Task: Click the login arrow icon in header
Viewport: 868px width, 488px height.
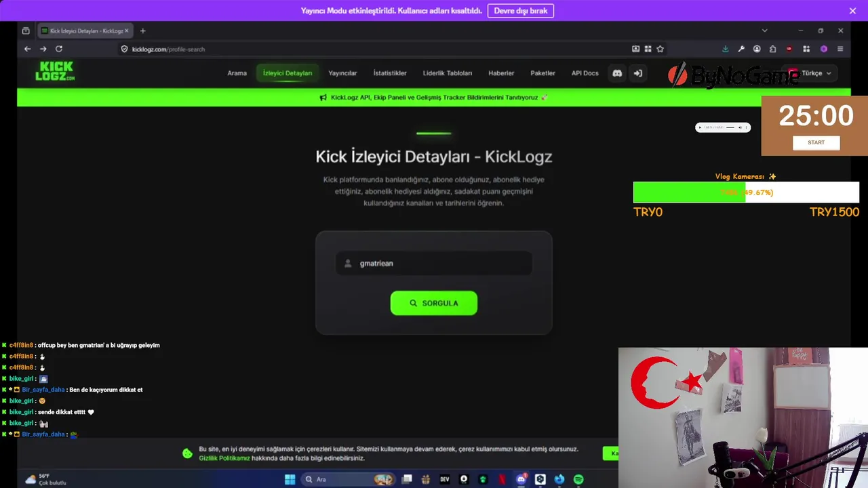Action: tap(637, 73)
